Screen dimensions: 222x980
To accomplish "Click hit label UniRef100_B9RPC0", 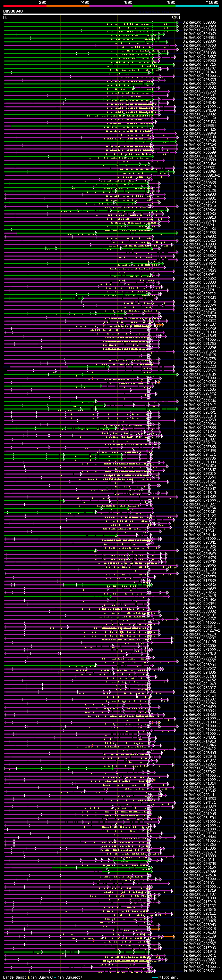I will pos(199,179).
